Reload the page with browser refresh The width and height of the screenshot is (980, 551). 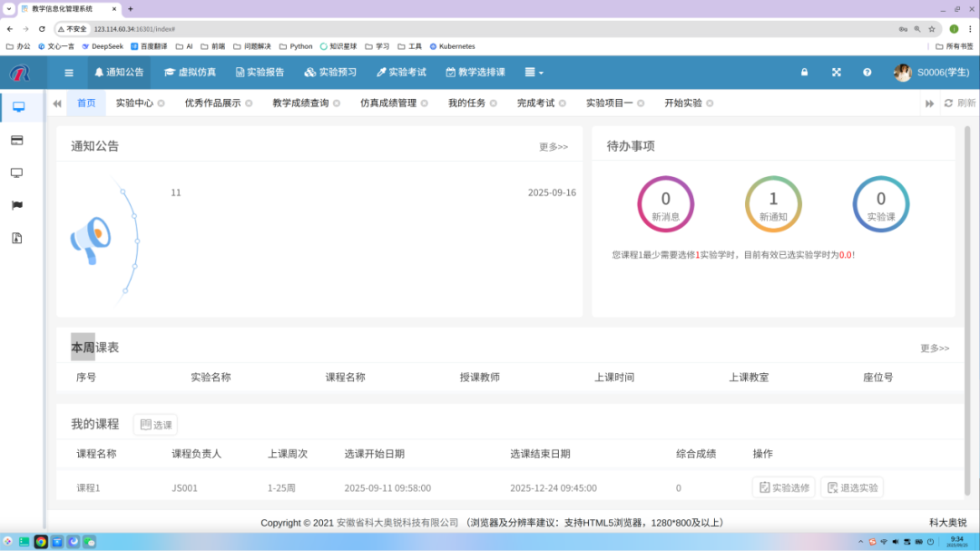click(x=42, y=29)
